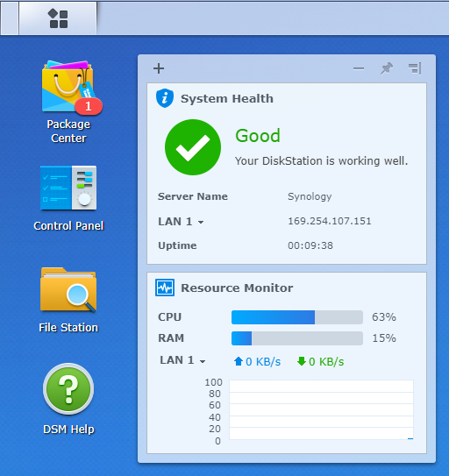Screen dimensions: 449x476
Task: Click the Resource Monitor waveform icon
Action: 165,288
